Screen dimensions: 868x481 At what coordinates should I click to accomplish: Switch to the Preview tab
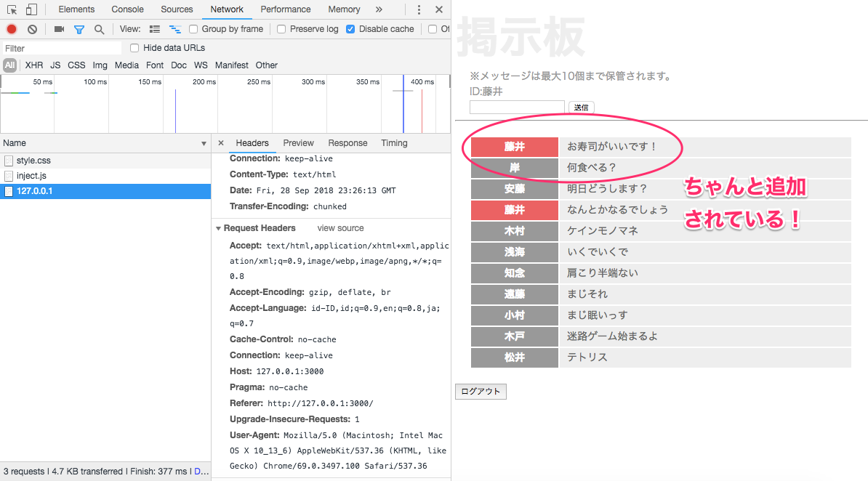pyautogui.click(x=298, y=143)
